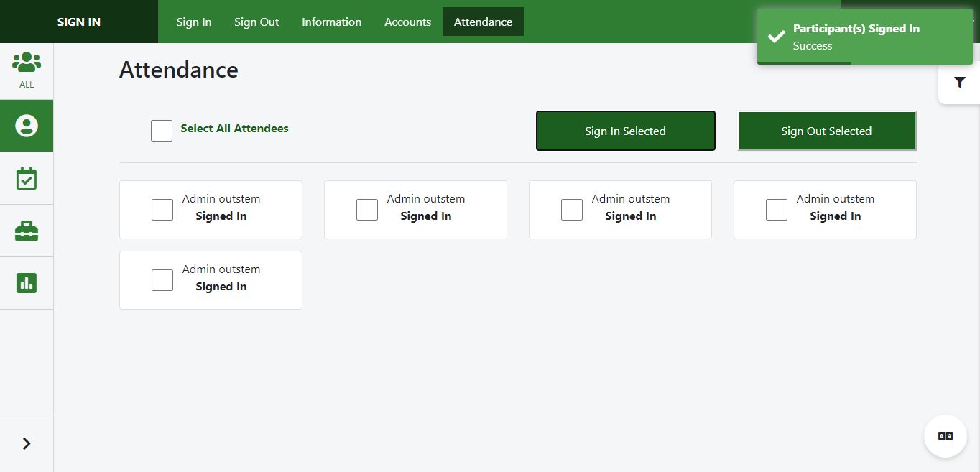Switch to the Information tab
The image size is (980, 472).
point(331,22)
